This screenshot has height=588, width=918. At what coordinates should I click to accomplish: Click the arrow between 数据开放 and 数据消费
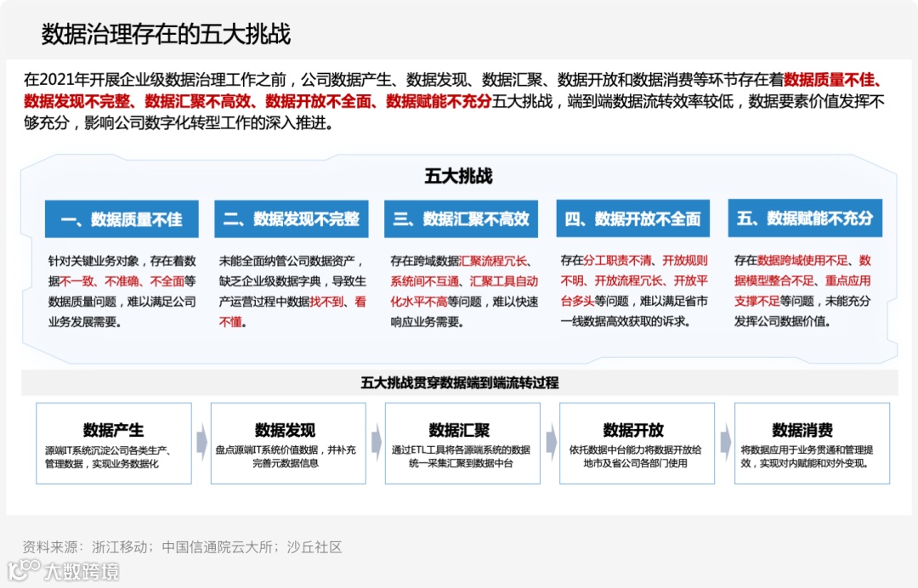click(x=725, y=442)
